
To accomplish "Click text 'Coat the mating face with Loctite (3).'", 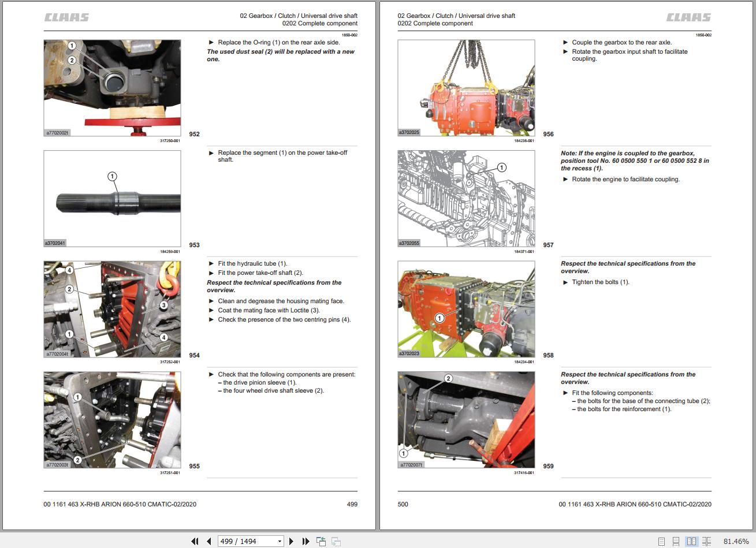I will click(269, 310).
